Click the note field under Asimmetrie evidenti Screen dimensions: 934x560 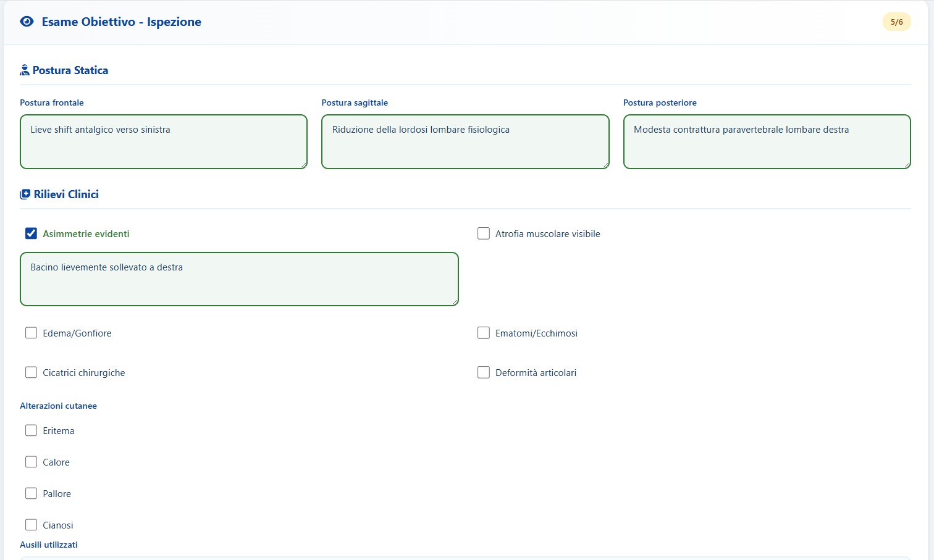[239, 278]
